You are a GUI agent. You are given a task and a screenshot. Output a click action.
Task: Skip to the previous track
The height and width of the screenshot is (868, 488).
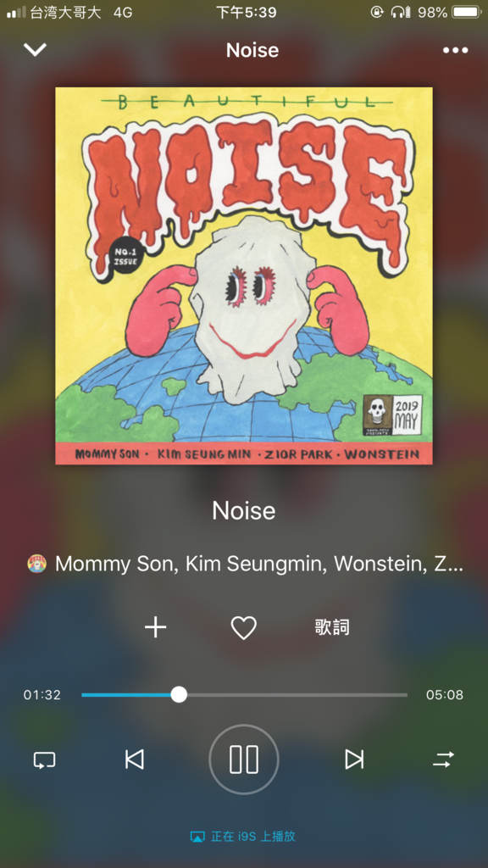click(135, 759)
